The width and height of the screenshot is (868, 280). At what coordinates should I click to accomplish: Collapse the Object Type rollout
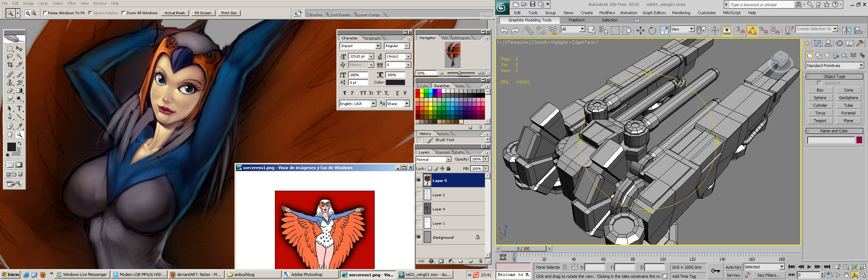point(834,77)
